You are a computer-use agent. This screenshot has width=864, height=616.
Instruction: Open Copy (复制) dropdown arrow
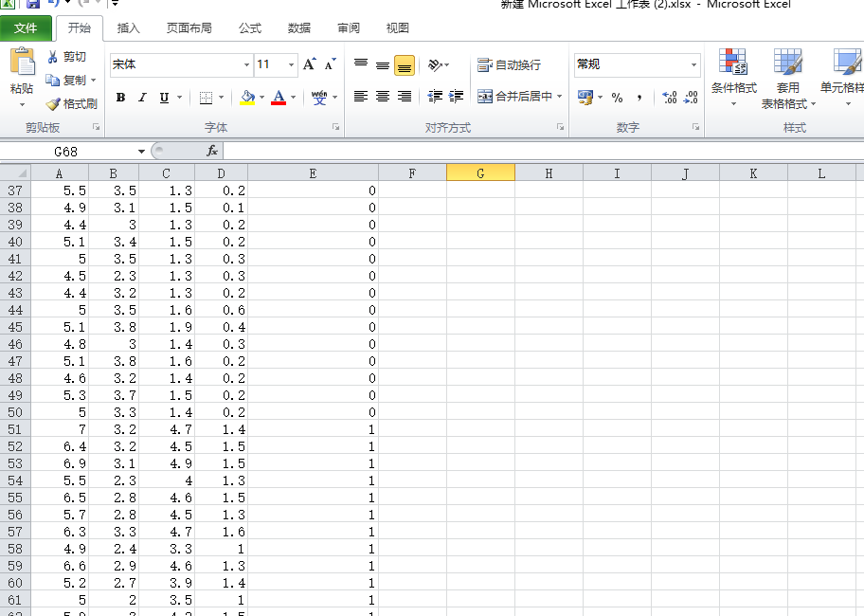pos(94,81)
